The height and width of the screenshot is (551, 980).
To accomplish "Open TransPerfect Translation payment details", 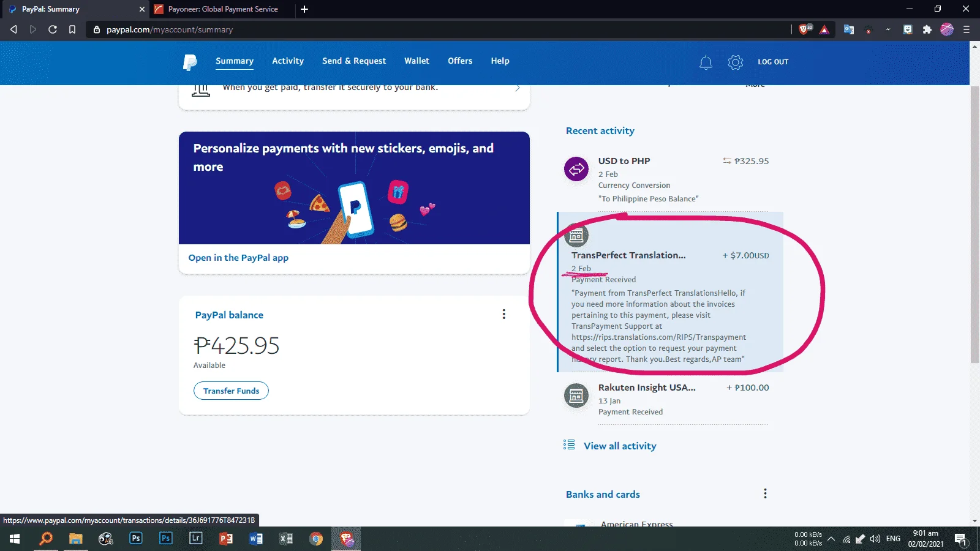I will (x=670, y=292).
